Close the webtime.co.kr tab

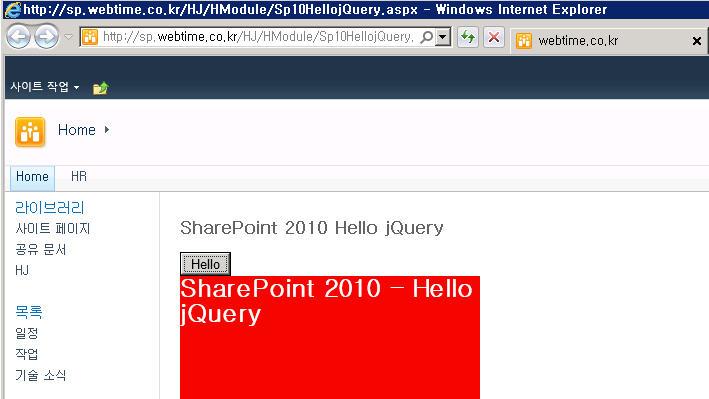click(x=697, y=41)
